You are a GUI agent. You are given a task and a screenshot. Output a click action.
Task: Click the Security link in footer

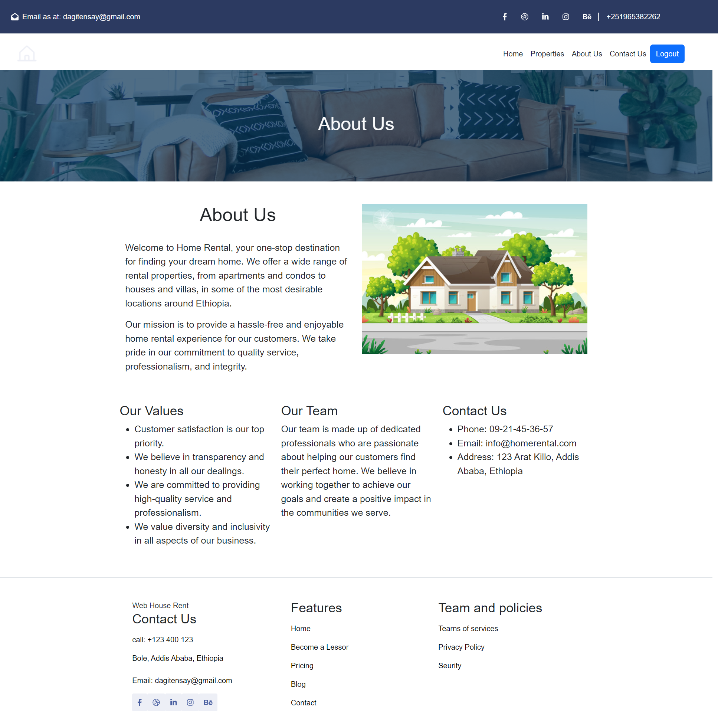[450, 665]
